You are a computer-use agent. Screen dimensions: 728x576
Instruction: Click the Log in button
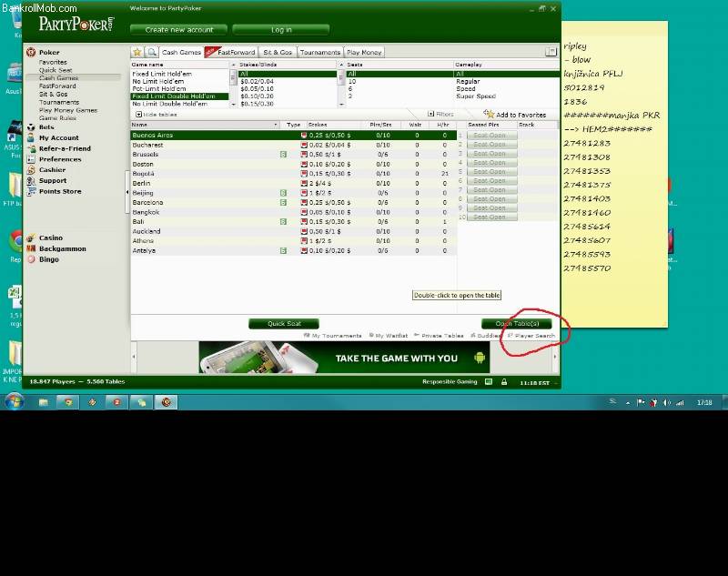281,30
